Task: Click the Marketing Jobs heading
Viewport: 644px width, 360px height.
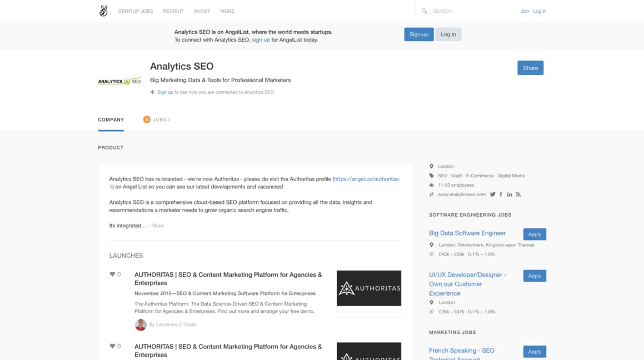Action: pos(452,332)
